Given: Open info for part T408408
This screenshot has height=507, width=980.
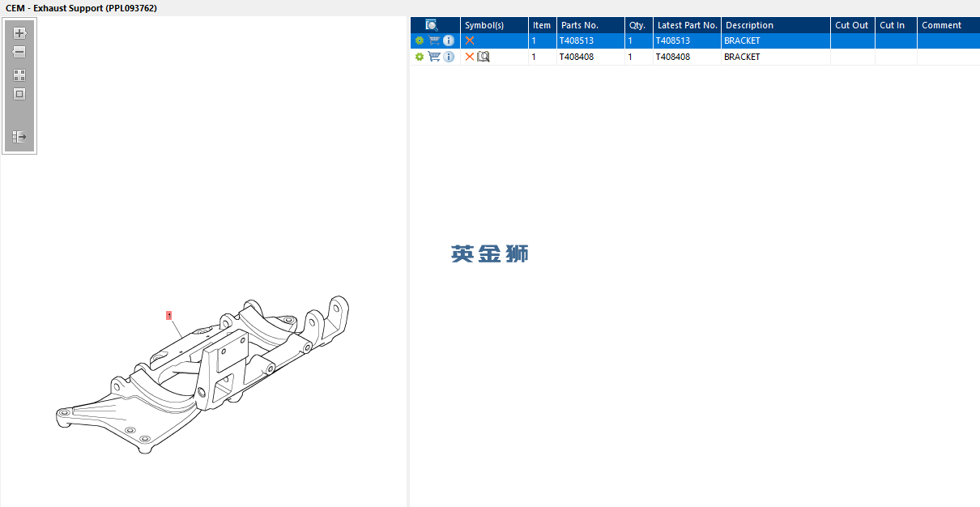Looking at the screenshot, I should pyautogui.click(x=449, y=57).
